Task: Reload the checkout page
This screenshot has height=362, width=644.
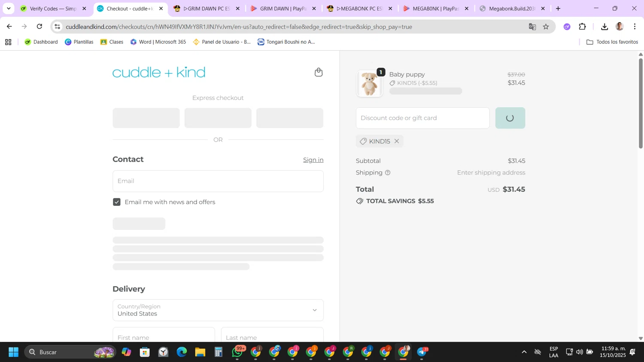Action: tap(39, 27)
